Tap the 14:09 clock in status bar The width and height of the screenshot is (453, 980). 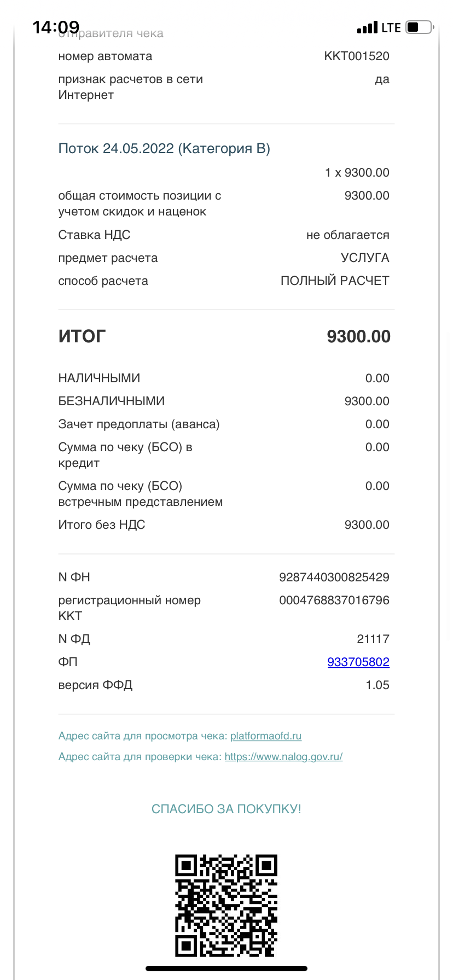tap(56, 27)
